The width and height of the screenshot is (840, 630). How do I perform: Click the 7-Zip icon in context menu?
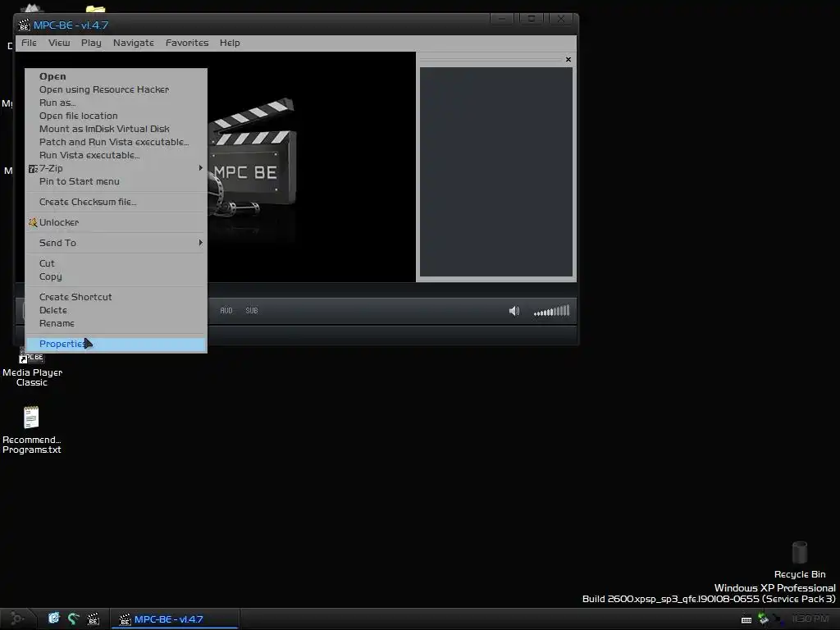click(x=33, y=169)
